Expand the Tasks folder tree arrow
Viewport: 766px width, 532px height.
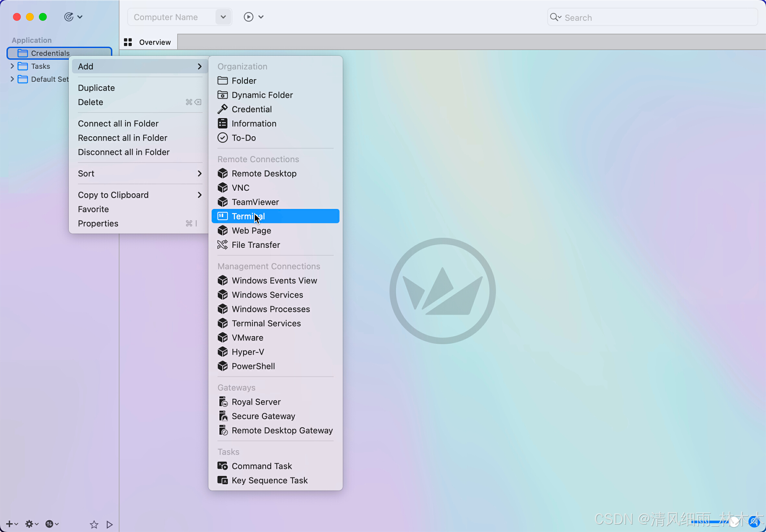point(12,66)
